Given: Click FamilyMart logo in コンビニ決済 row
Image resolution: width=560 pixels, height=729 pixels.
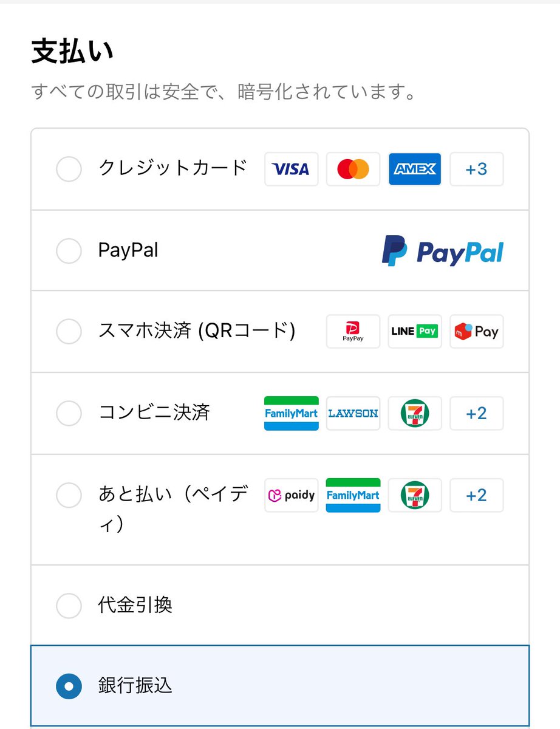Looking at the screenshot, I should click(291, 413).
